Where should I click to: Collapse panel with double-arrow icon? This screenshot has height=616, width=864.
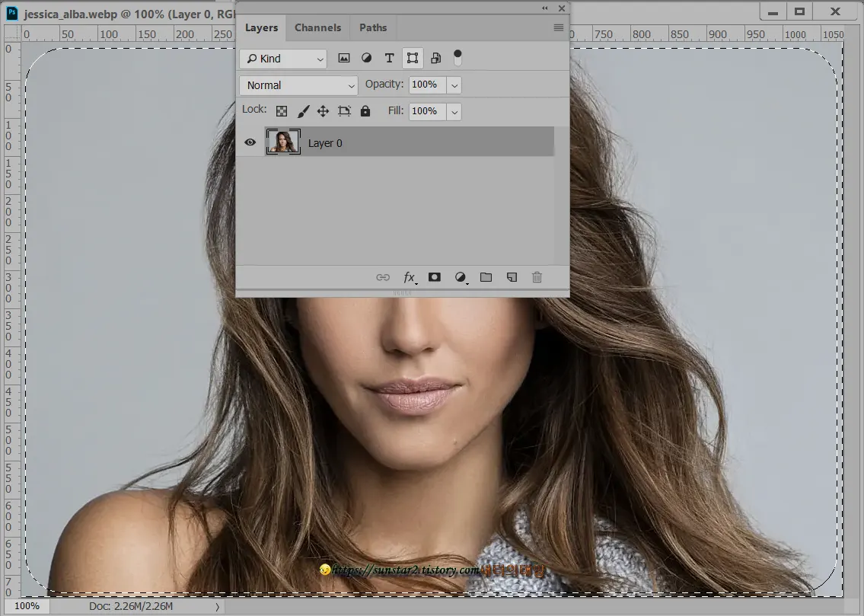pos(545,8)
